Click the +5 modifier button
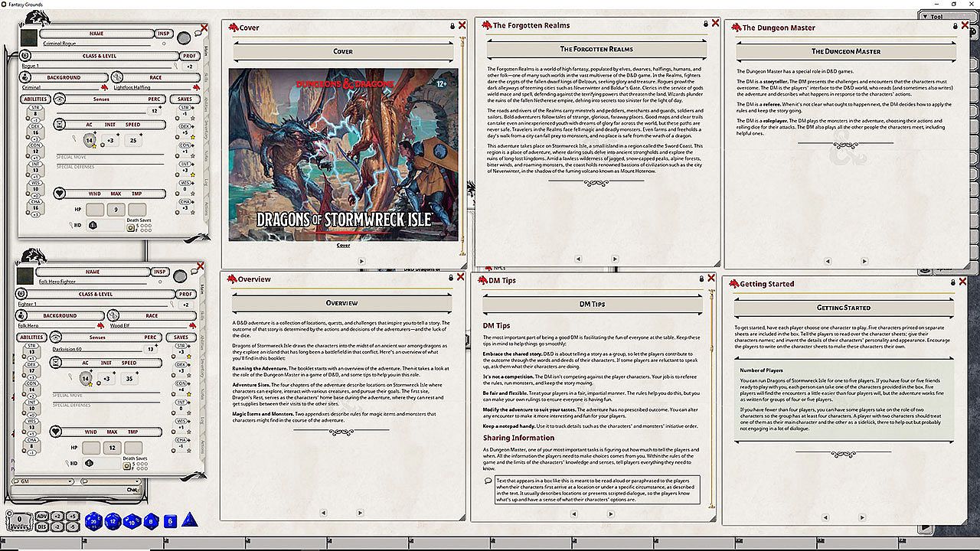This screenshot has height=551, width=980. 72,516
